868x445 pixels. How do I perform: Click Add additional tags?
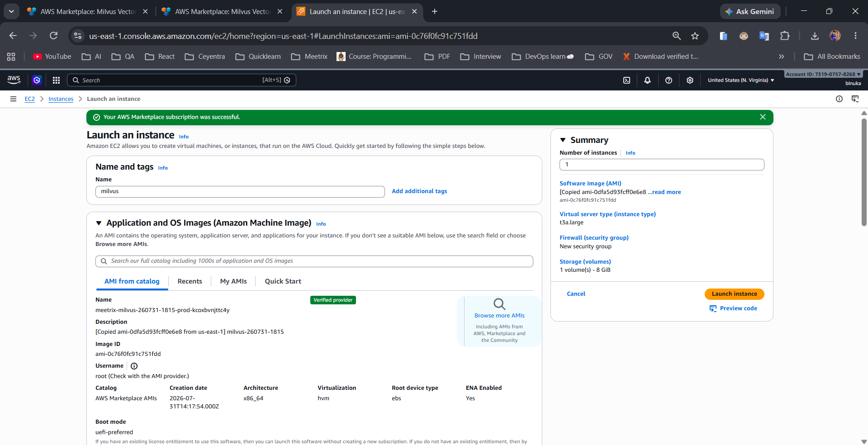pos(419,191)
